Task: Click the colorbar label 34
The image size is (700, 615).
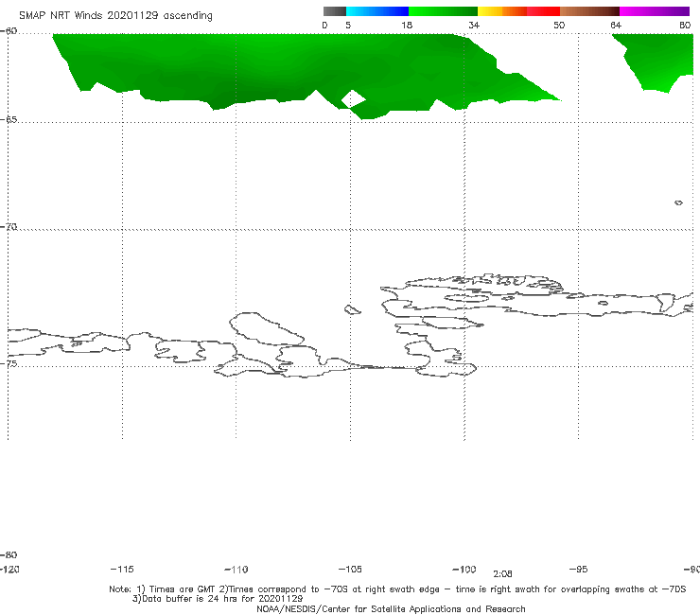Action: [x=474, y=25]
